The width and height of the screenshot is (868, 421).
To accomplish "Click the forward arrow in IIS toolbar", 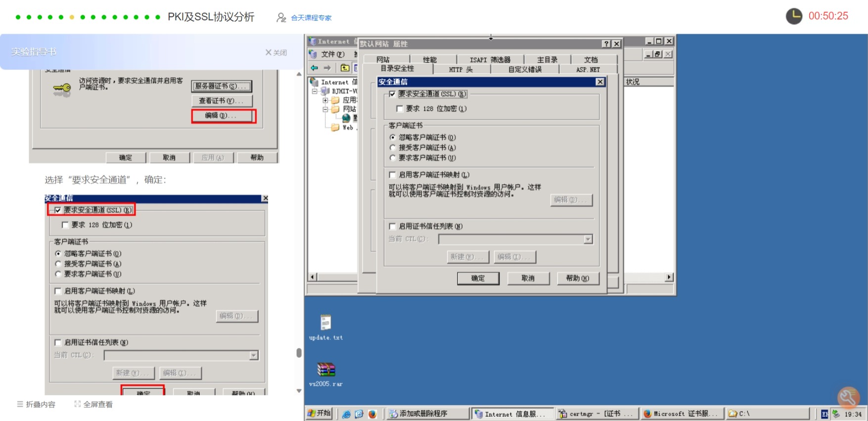I will 327,68.
